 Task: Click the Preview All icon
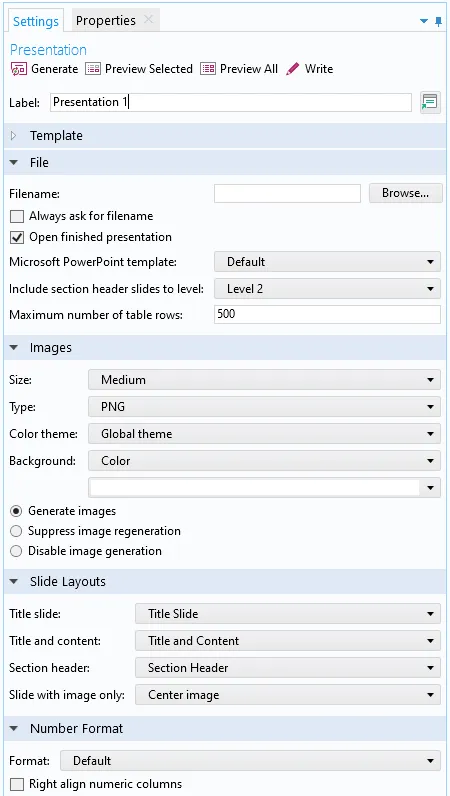[208, 69]
